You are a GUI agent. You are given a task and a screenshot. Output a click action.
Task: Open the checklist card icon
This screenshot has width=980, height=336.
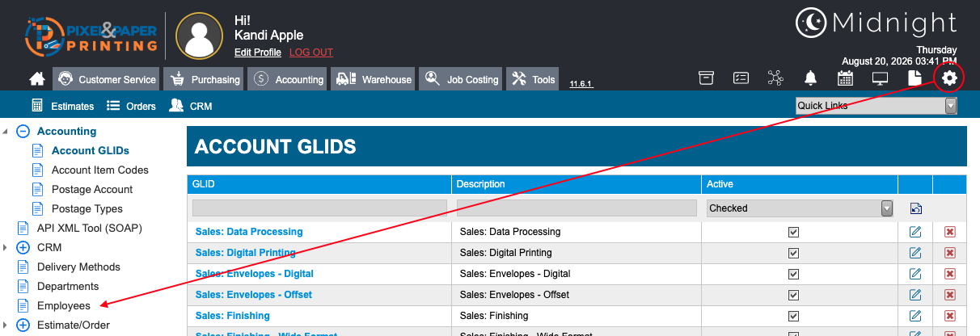click(x=741, y=78)
